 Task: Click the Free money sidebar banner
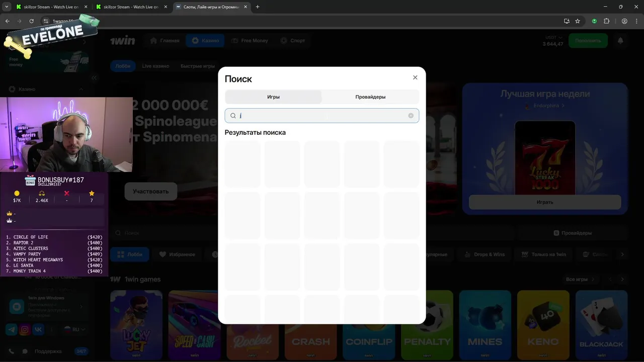tap(48, 62)
